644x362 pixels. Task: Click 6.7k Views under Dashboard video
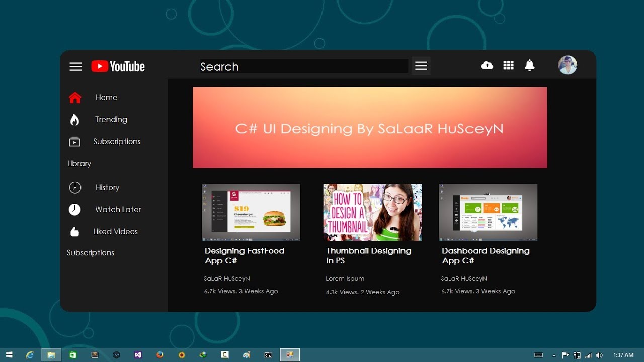478,291
